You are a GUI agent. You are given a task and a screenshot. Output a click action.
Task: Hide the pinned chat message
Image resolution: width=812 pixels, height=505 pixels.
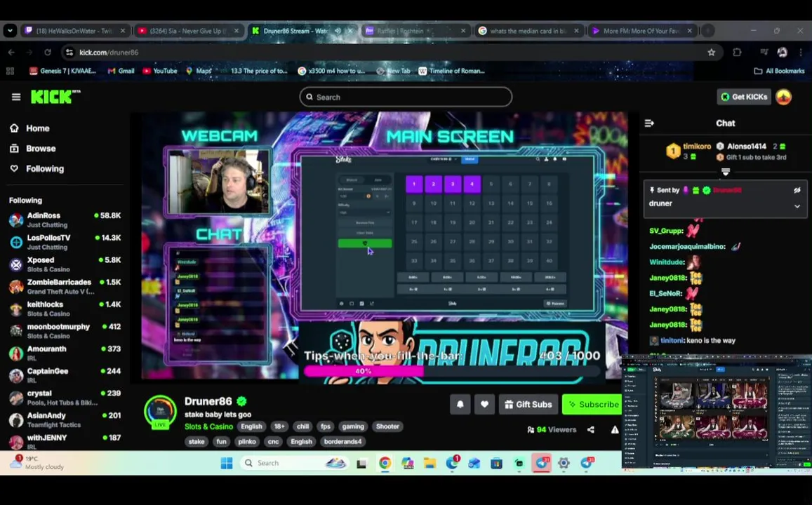pos(797,190)
